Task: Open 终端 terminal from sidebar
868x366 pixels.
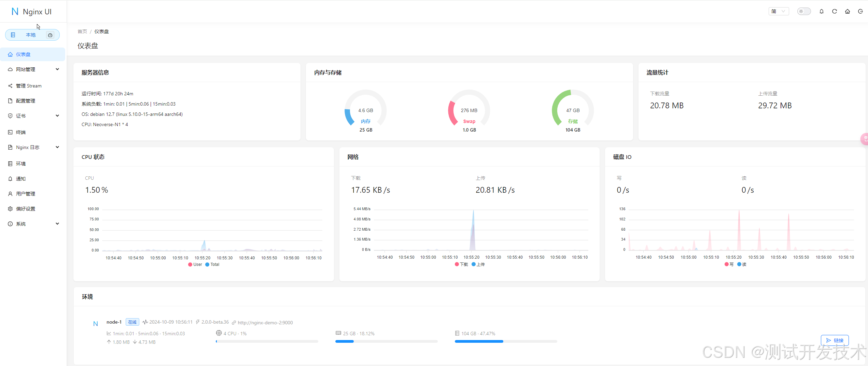Action: pos(21,132)
